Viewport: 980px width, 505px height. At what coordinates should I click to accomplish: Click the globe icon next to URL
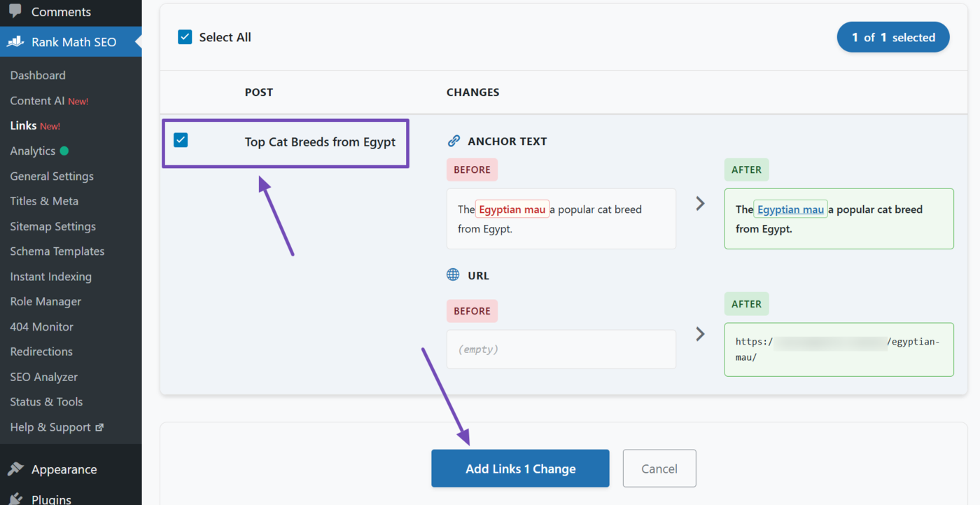point(454,275)
